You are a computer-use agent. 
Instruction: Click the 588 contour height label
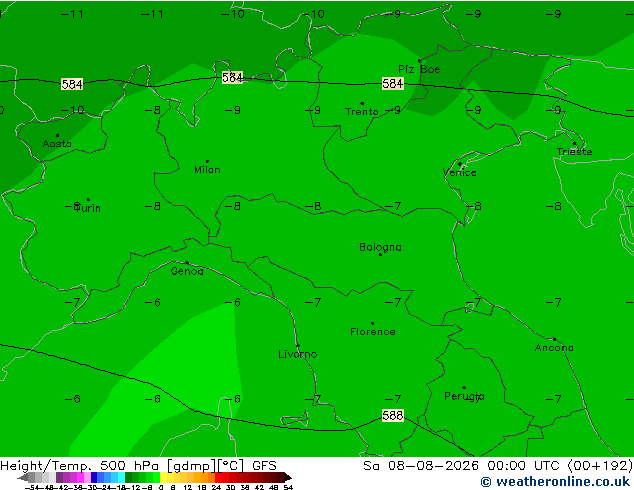click(393, 415)
